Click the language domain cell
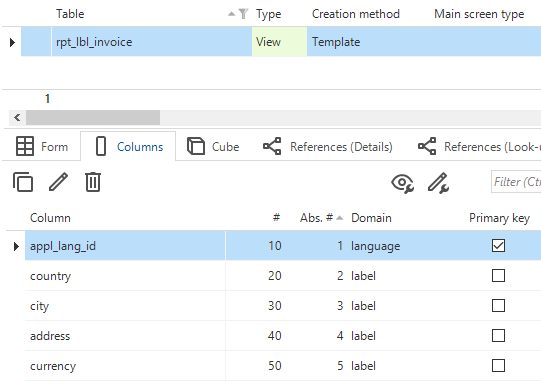 point(375,246)
